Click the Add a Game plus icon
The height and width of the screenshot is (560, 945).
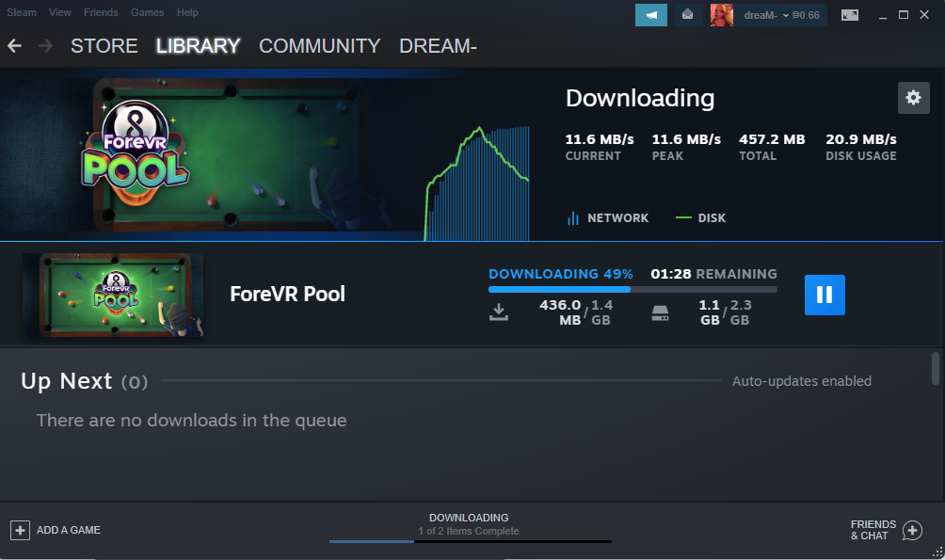click(21, 530)
